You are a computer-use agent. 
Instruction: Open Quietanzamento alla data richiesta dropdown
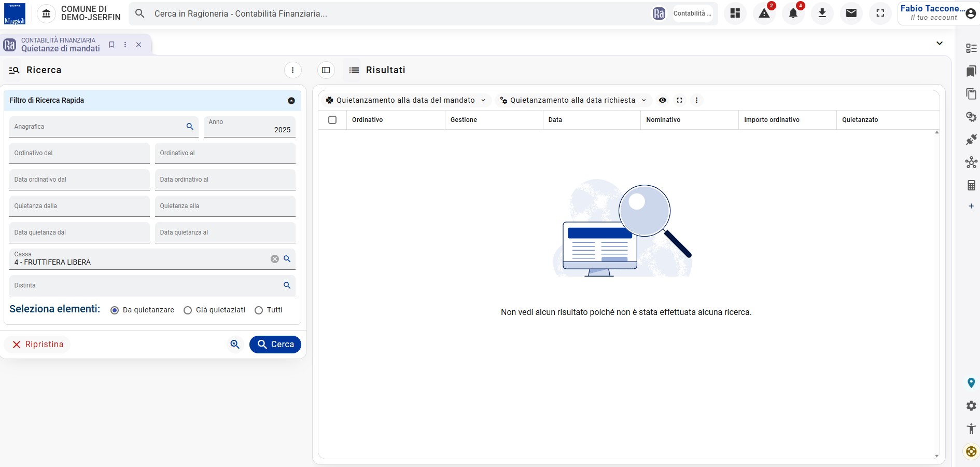573,100
